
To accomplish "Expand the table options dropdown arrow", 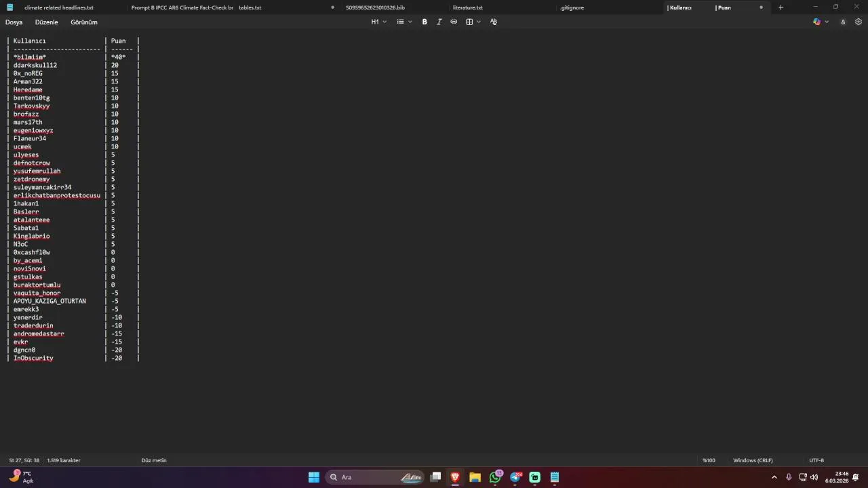I will click(479, 22).
